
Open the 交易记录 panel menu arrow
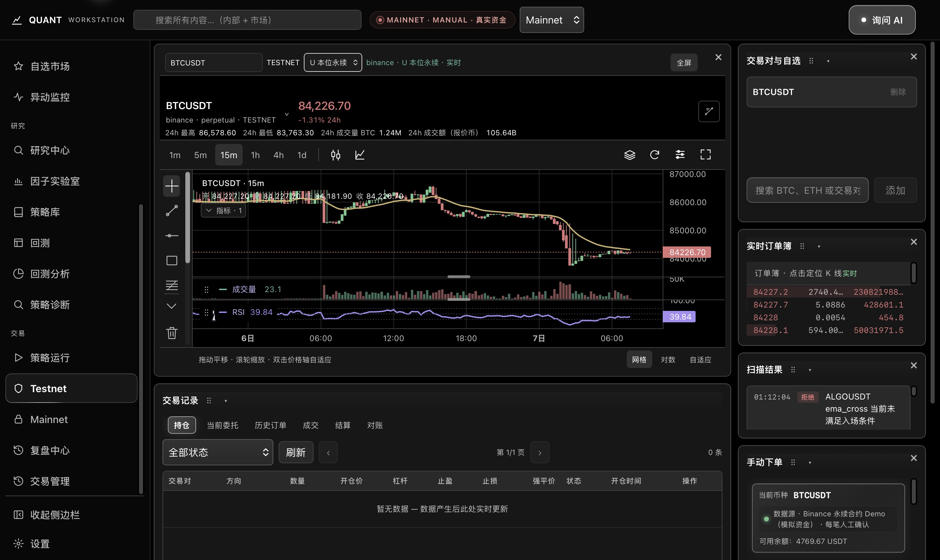[x=226, y=401]
